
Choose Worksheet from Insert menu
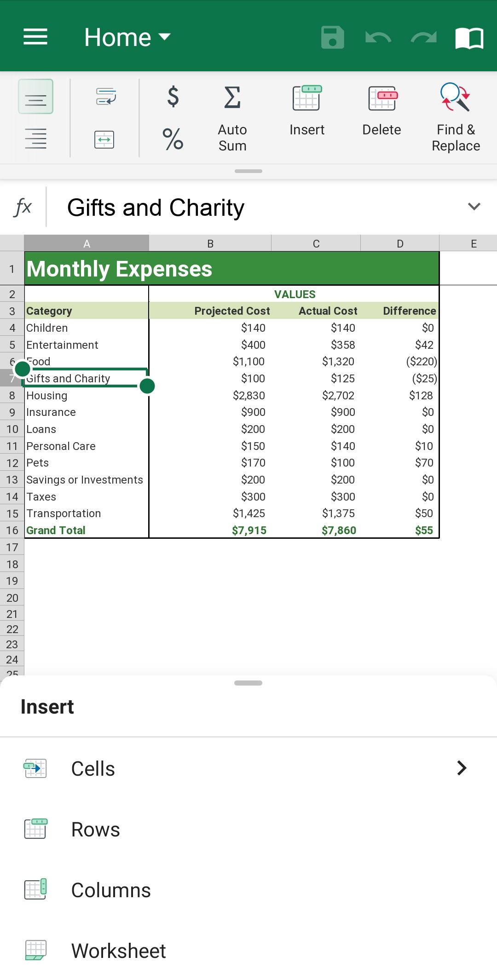[x=248, y=951]
